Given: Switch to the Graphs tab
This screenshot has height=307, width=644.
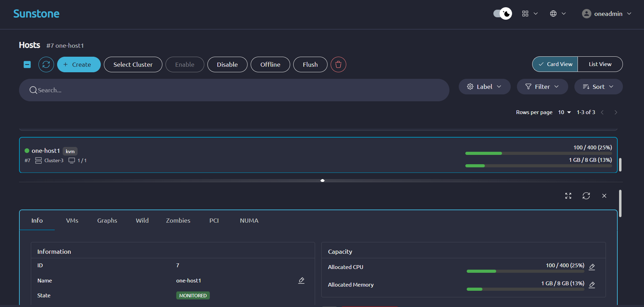Looking at the screenshot, I should (x=107, y=221).
